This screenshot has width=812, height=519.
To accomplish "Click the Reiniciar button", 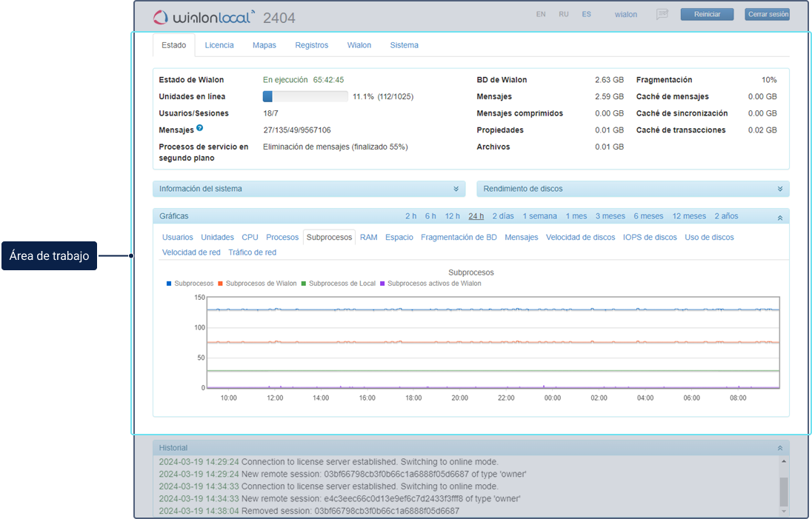I will pos(707,15).
